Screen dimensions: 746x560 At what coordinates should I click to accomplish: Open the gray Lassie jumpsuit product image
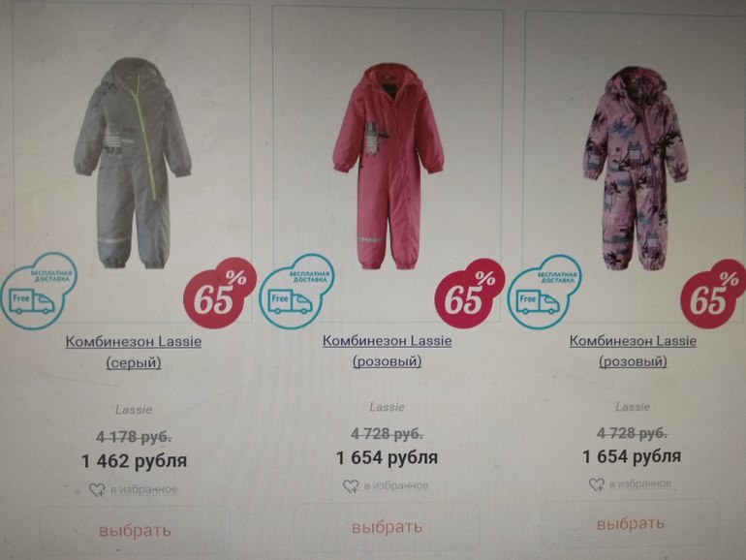pos(133,163)
